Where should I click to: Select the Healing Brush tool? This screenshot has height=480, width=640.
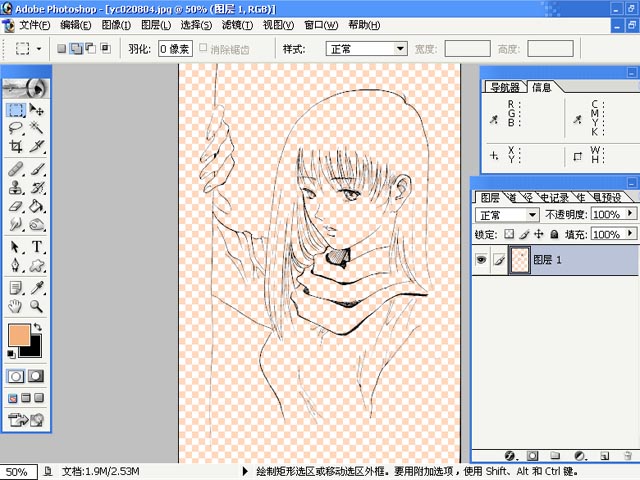point(16,169)
